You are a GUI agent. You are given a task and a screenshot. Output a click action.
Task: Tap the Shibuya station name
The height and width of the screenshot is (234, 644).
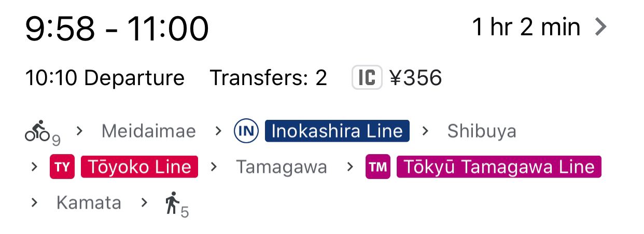pos(482,131)
